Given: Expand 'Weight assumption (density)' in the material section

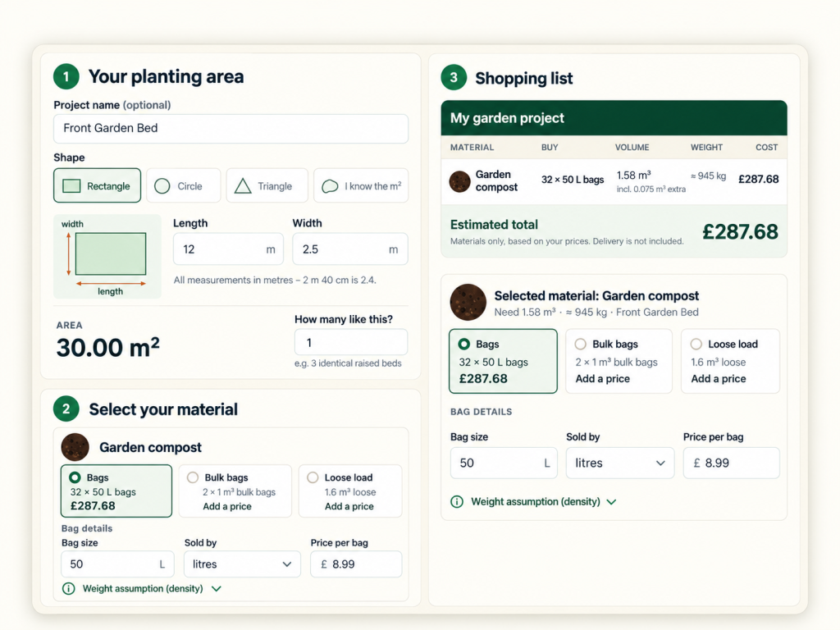Looking at the screenshot, I should pos(141,589).
